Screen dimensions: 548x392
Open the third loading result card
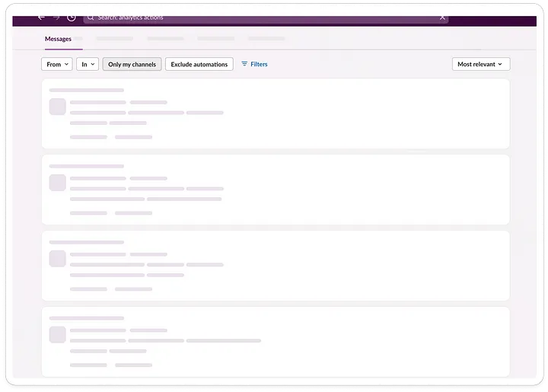(x=276, y=266)
